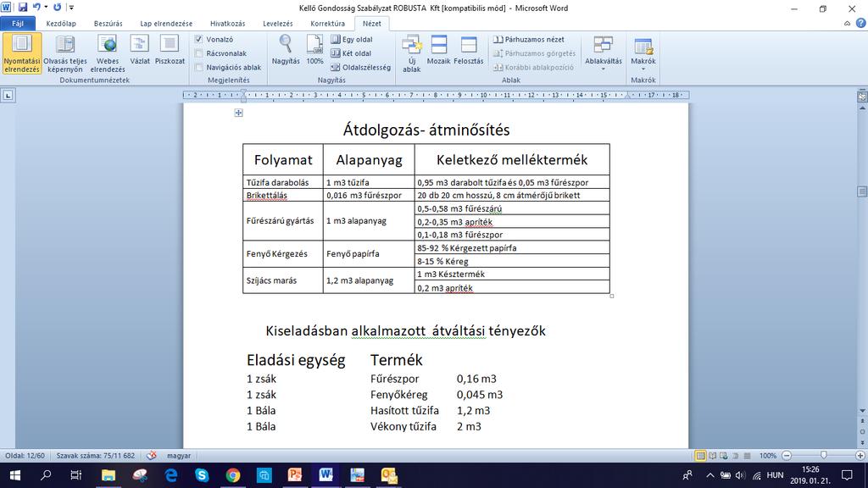Select the table move handle

(238, 113)
